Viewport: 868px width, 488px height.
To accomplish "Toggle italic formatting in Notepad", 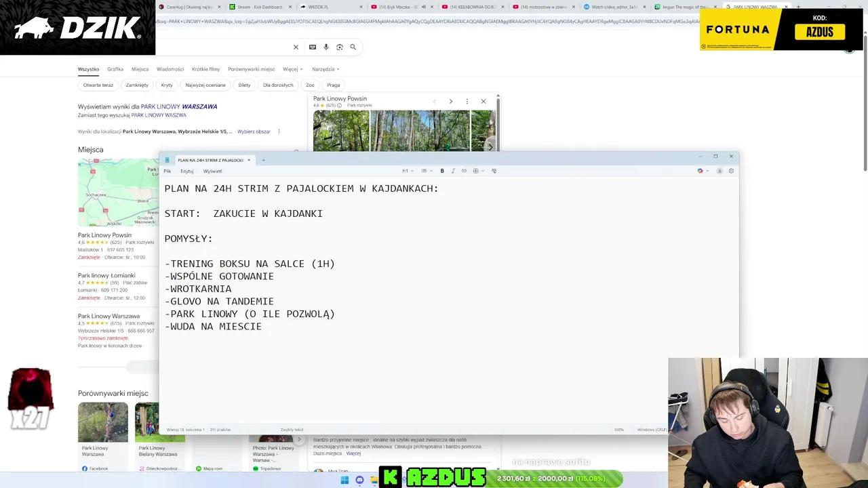I will [453, 171].
